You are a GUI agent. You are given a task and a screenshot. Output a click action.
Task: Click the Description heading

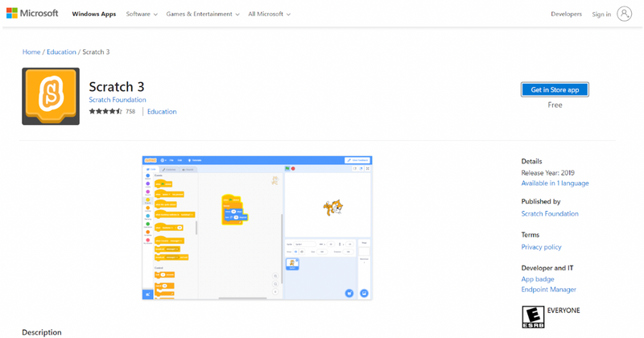coord(42,332)
